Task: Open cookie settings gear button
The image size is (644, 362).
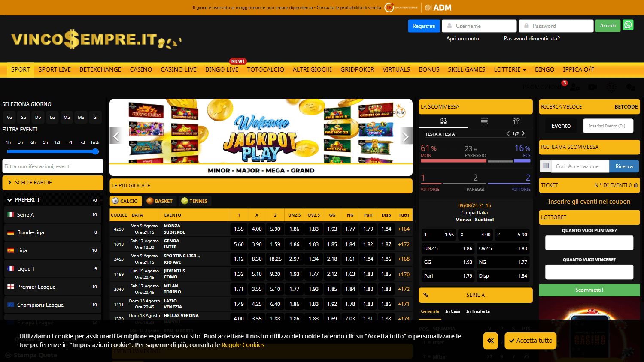Action: click(x=490, y=341)
